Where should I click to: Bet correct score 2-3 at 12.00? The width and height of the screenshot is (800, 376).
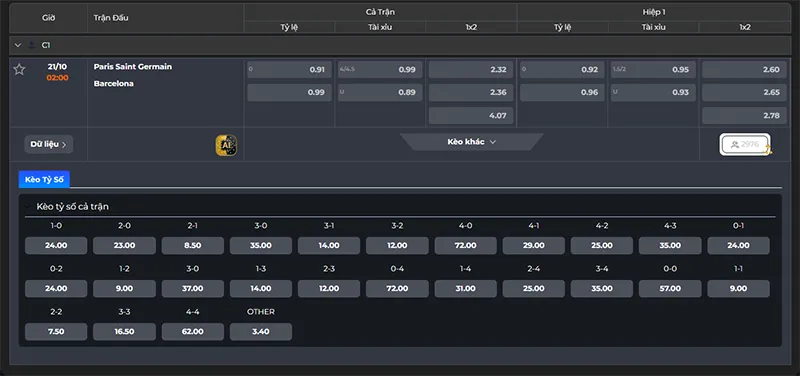click(x=329, y=289)
